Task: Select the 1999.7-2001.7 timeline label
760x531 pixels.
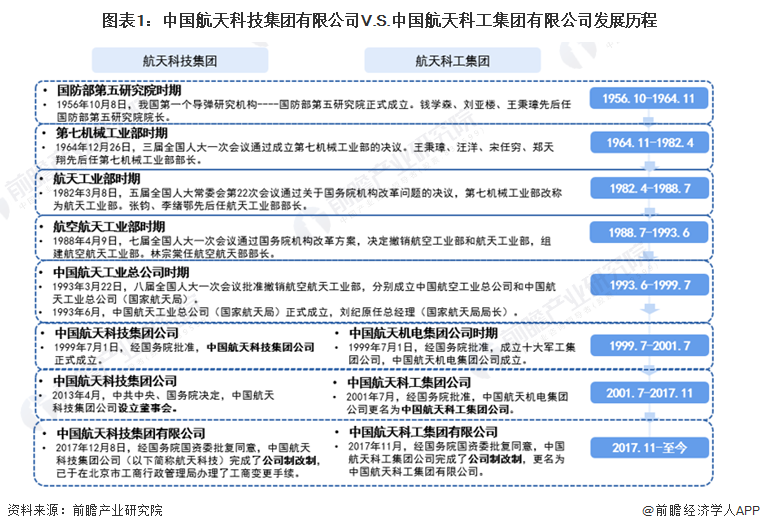Action: click(649, 346)
